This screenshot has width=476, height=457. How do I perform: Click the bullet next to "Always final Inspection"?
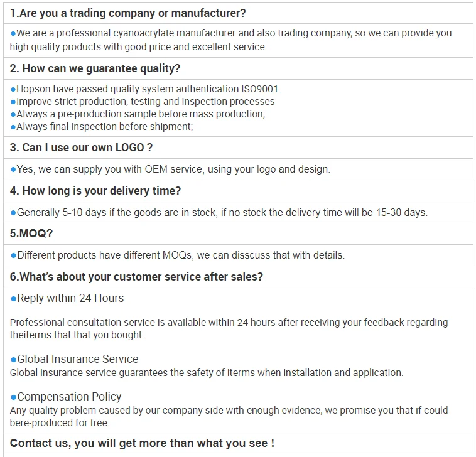[x=13, y=127]
